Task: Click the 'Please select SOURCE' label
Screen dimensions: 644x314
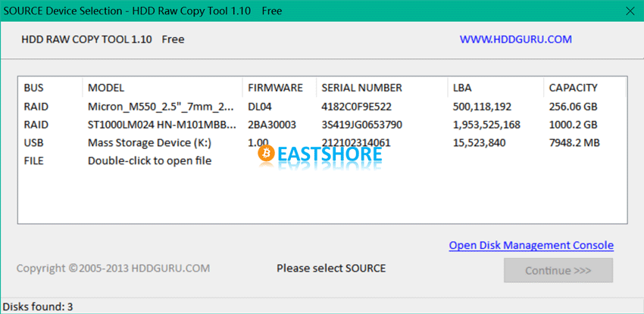Action: coord(331,269)
